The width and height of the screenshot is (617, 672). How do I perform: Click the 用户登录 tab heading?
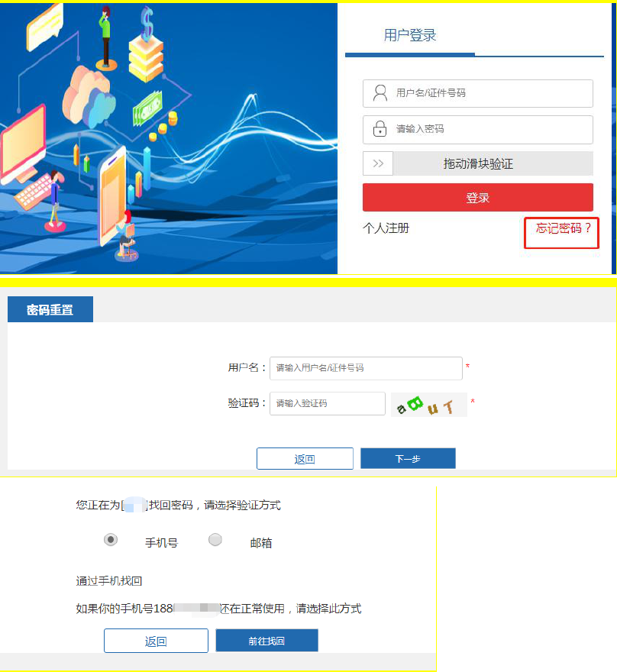410,35
